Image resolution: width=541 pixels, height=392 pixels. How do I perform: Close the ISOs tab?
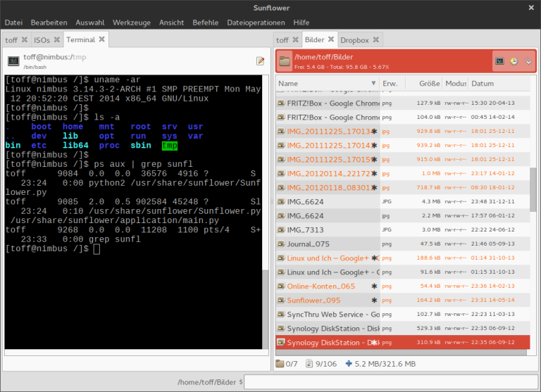point(57,39)
